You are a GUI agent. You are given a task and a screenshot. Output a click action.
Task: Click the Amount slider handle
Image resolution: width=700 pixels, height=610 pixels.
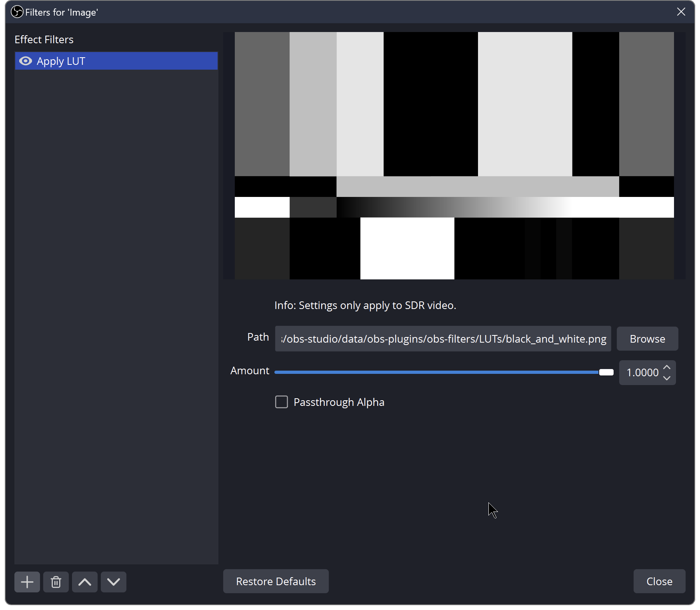click(x=606, y=372)
